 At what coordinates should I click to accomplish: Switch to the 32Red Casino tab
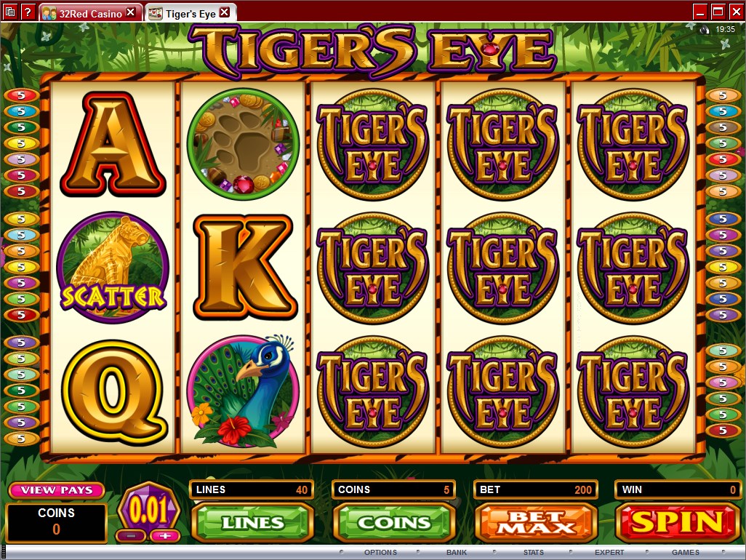(x=90, y=13)
